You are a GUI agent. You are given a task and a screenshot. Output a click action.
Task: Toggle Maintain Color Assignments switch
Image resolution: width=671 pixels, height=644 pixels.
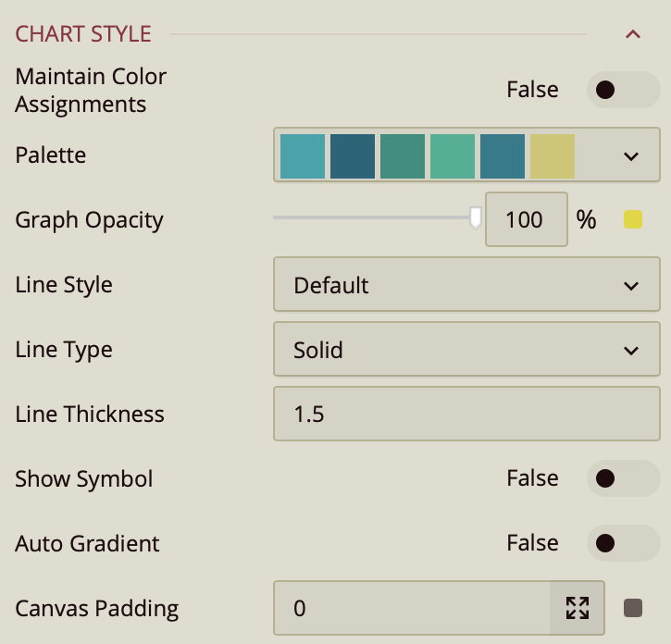tap(621, 90)
